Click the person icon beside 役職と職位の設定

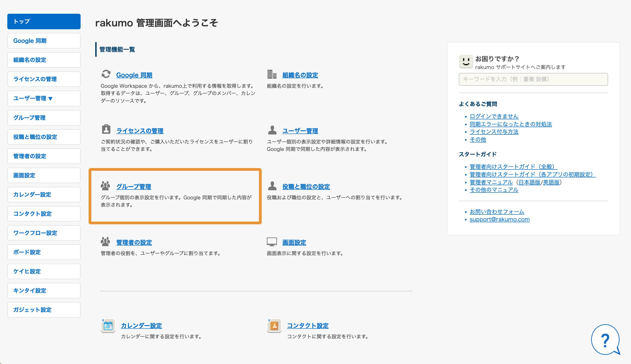(x=272, y=185)
